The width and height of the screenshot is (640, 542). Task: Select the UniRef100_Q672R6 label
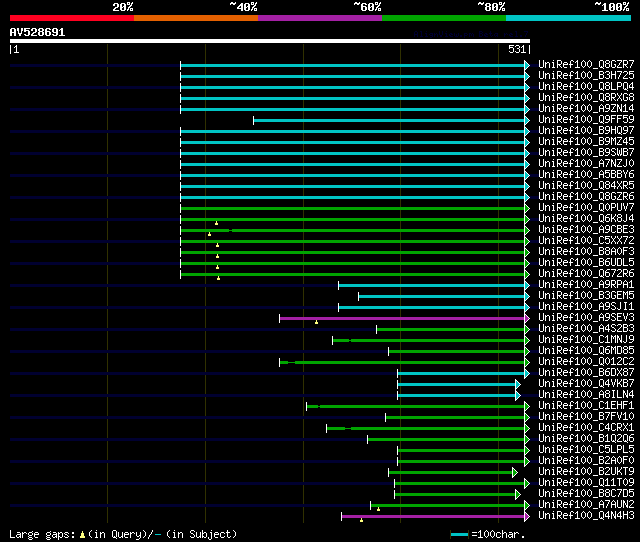click(586, 274)
